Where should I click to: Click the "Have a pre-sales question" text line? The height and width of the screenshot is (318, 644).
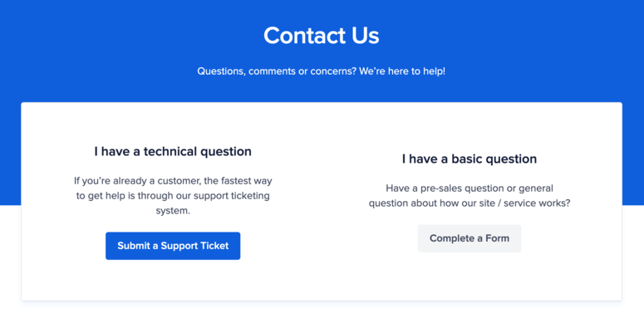point(469,188)
